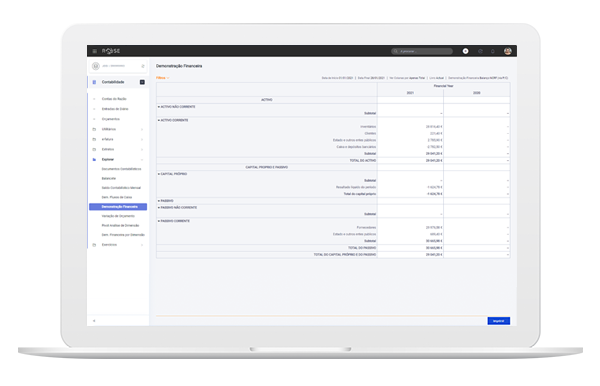
Task: Click the eFatura folder icon
Action: pos(94,139)
